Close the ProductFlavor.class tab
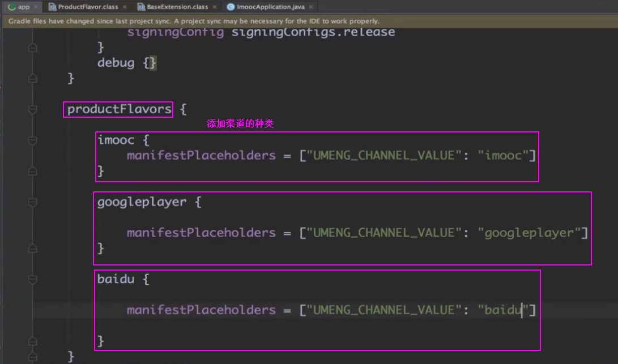This screenshot has height=364, width=618. [125, 7]
